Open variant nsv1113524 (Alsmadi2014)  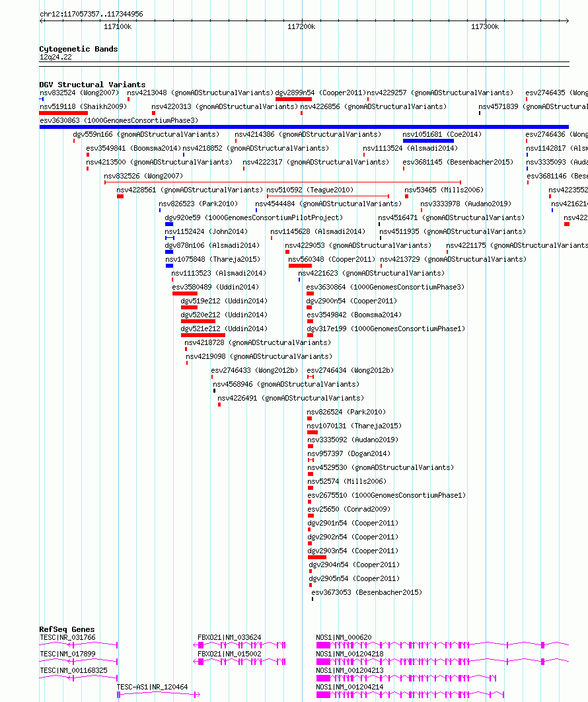[410, 148]
